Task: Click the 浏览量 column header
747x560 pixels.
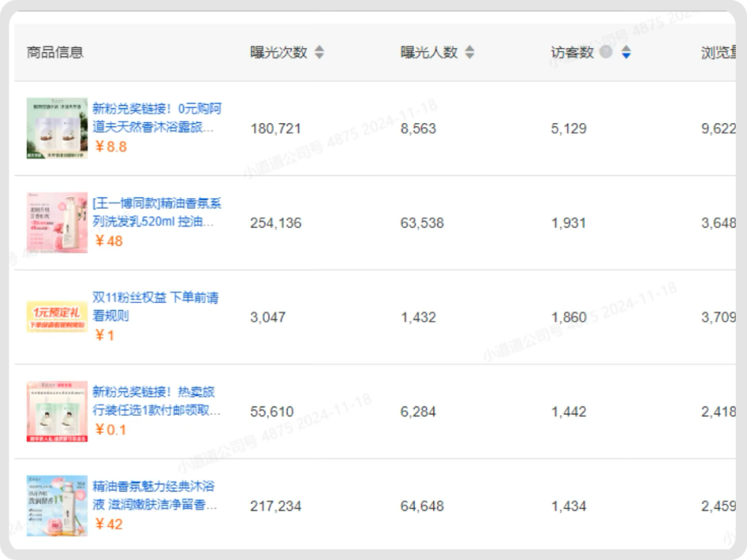Action: click(x=718, y=53)
